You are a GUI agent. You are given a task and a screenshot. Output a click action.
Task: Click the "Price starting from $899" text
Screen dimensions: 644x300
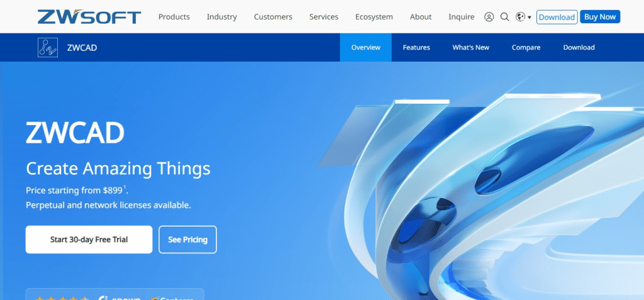[77, 191]
